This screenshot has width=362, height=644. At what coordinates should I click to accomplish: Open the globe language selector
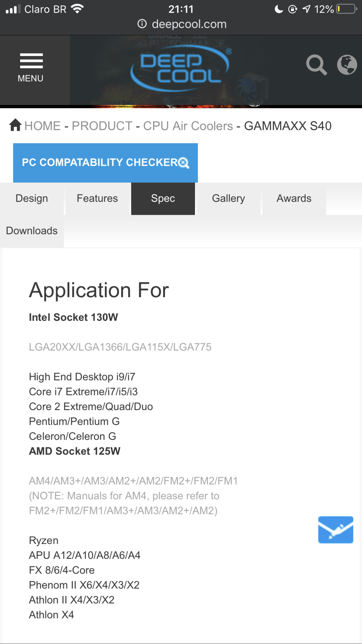tap(347, 65)
